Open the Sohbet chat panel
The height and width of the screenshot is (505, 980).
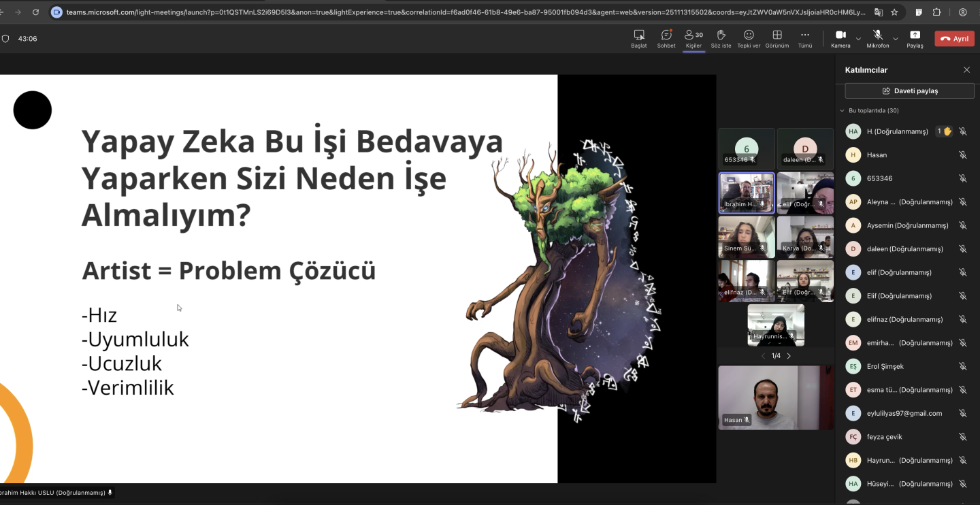click(666, 38)
